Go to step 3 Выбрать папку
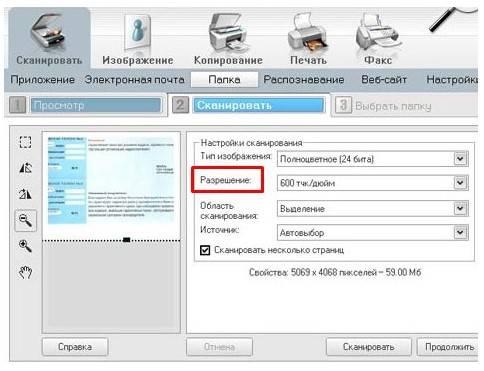 pos(393,106)
